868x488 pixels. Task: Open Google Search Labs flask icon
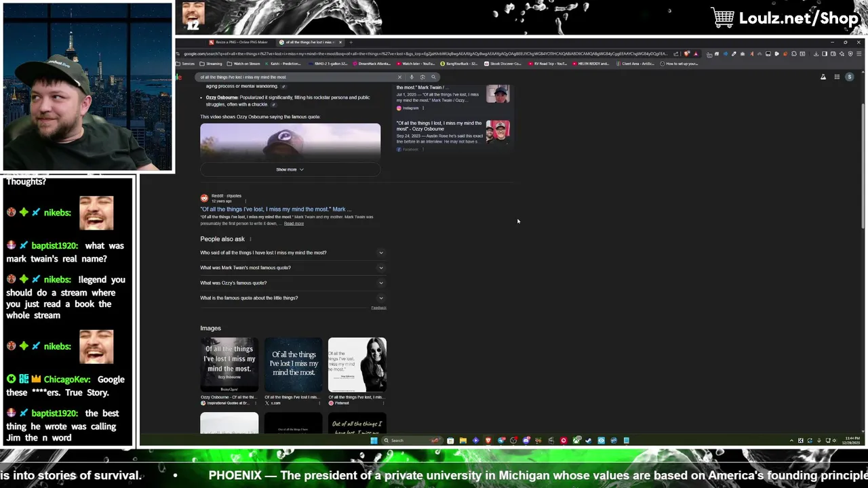(823, 77)
